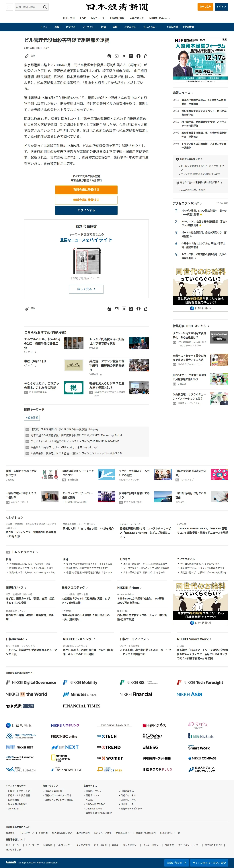Open the NATIONAL GEOGRAPHIC logo link
The height and width of the screenshot is (868, 234).
[61, 758]
